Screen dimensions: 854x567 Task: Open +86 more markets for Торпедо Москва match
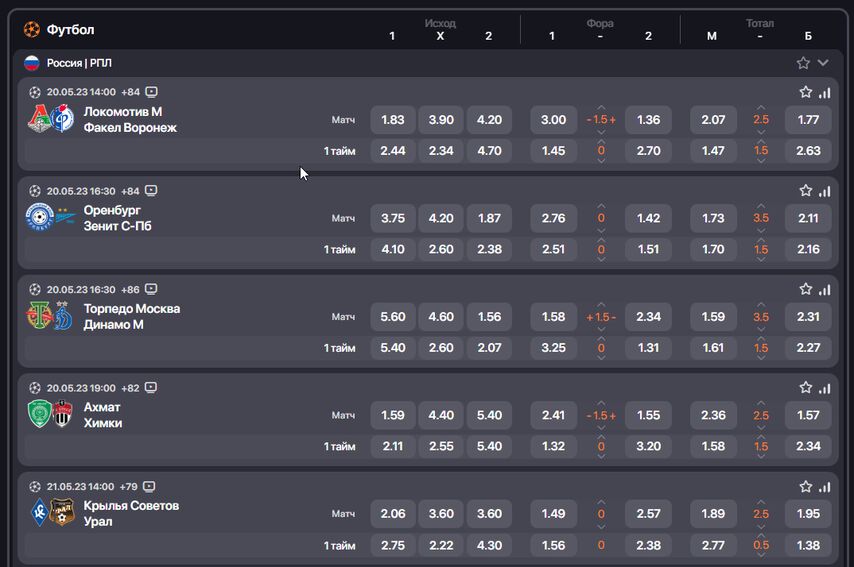(x=131, y=289)
